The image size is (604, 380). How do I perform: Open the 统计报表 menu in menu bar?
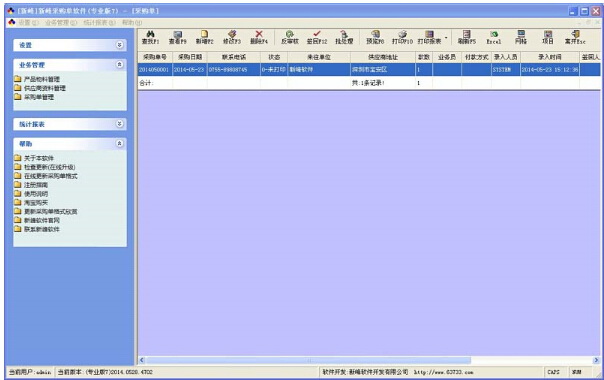(99, 23)
